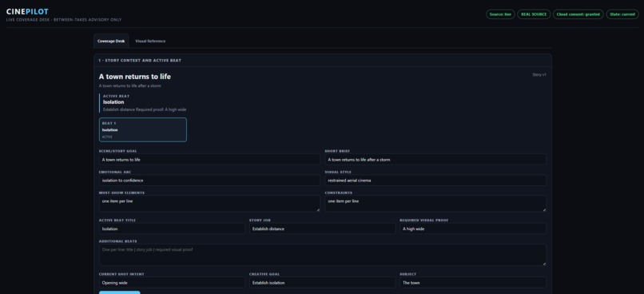The image size is (644, 294).
Task: Switch to the Coverage Desk tab
Action: tap(111, 41)
